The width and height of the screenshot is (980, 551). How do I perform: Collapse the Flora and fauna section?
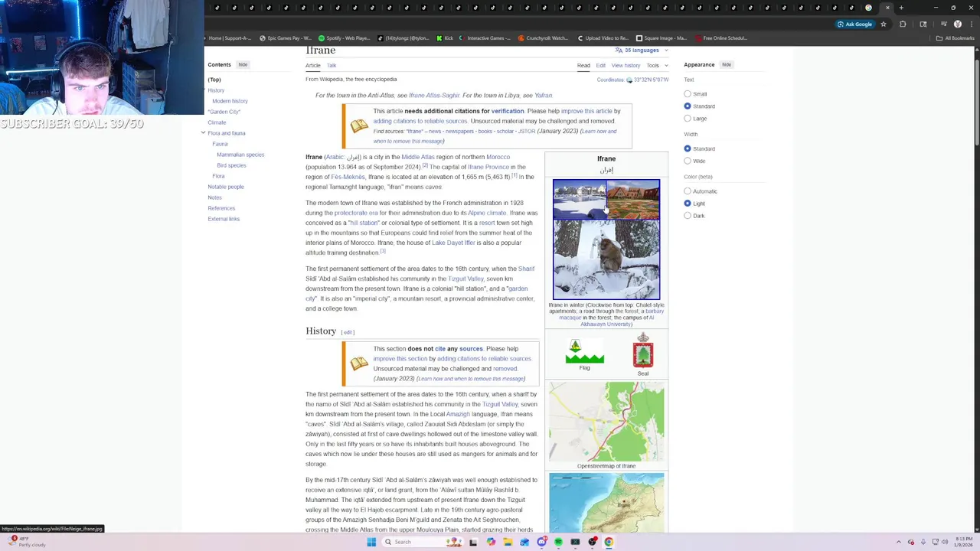(x=203, y=133)
